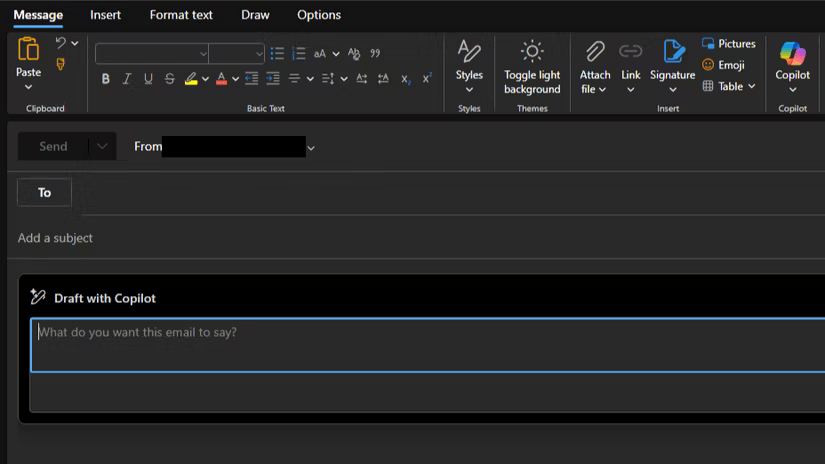The image size is (825, 464).
Task: Toggle bold formatting
Action: tap(105, 79)
